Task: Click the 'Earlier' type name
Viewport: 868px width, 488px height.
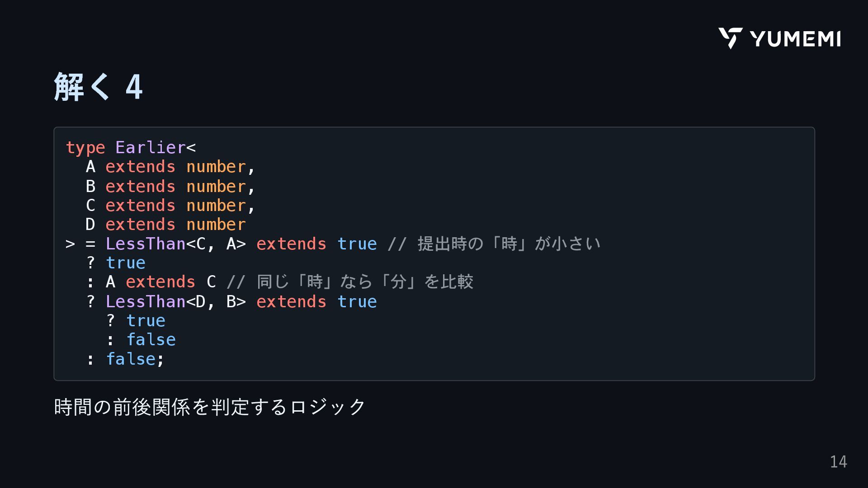Action: (150, 148)
